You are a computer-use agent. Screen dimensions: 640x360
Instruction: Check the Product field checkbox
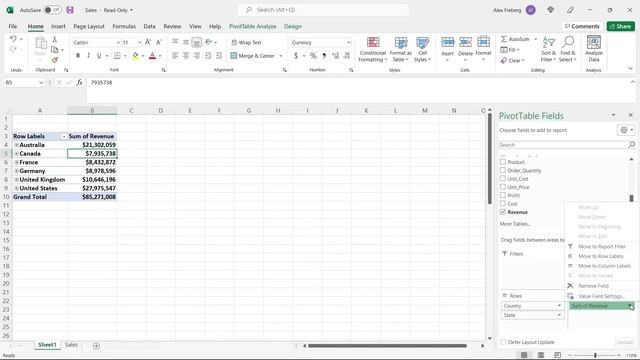pos(503,162)
